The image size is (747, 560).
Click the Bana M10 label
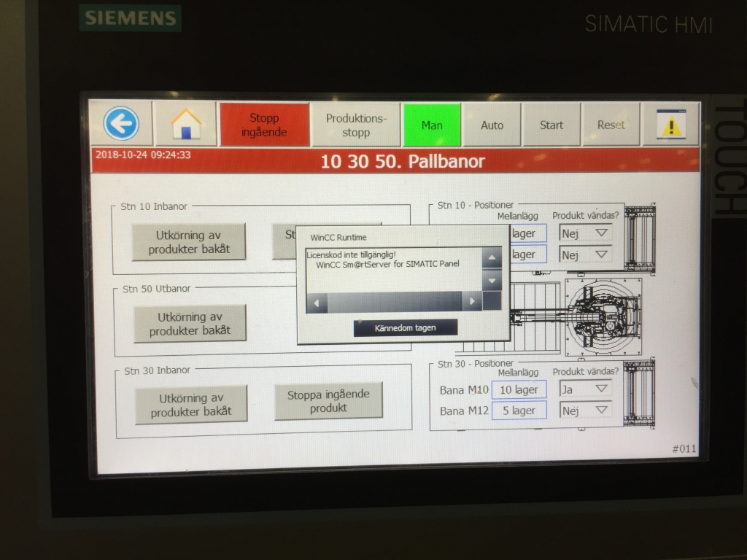464,390
